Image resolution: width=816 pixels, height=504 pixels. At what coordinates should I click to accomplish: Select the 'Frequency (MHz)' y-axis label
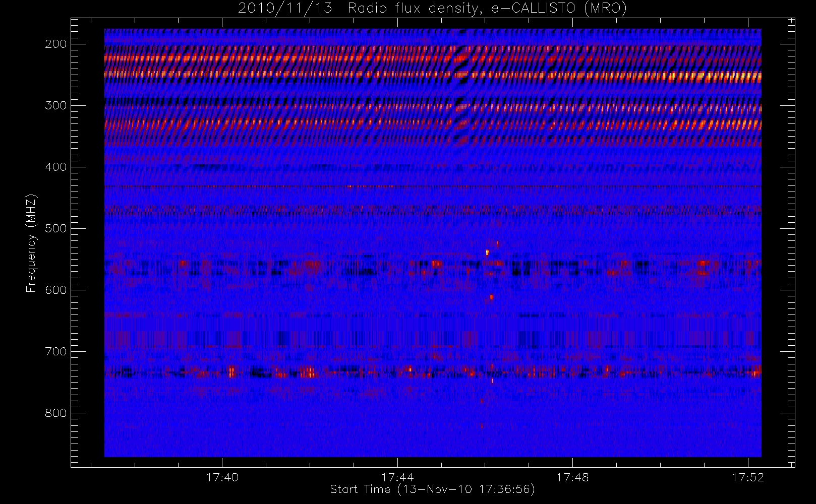(31, 243)
